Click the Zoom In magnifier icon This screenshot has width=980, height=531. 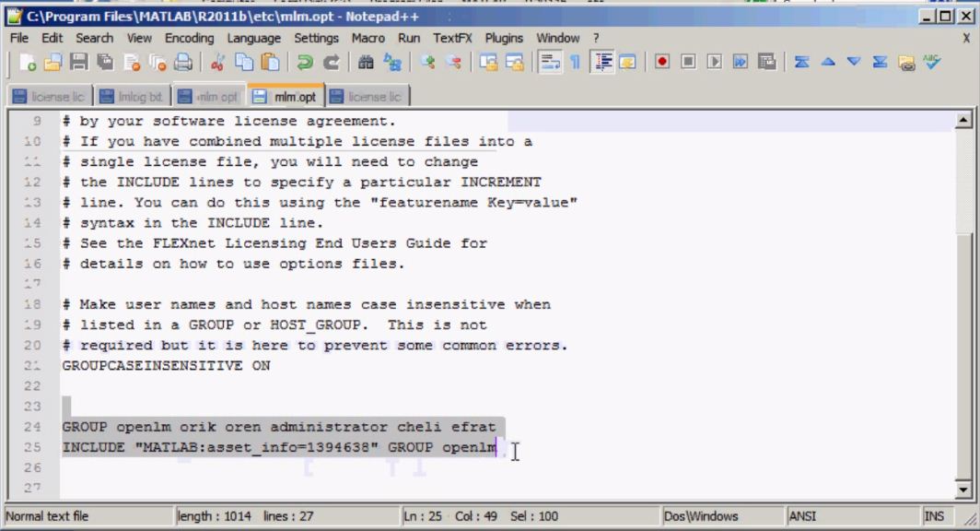click(426, 65)
